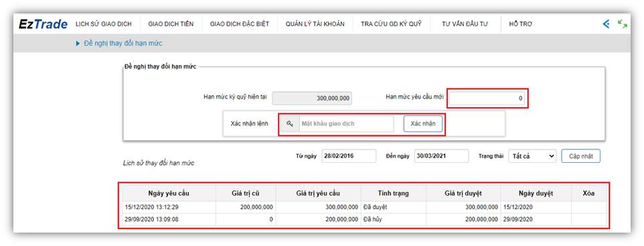Click the Giá trị cũ column header
Image resolution: width=644 pixels, height=246 pixels.
click(246, 193)
